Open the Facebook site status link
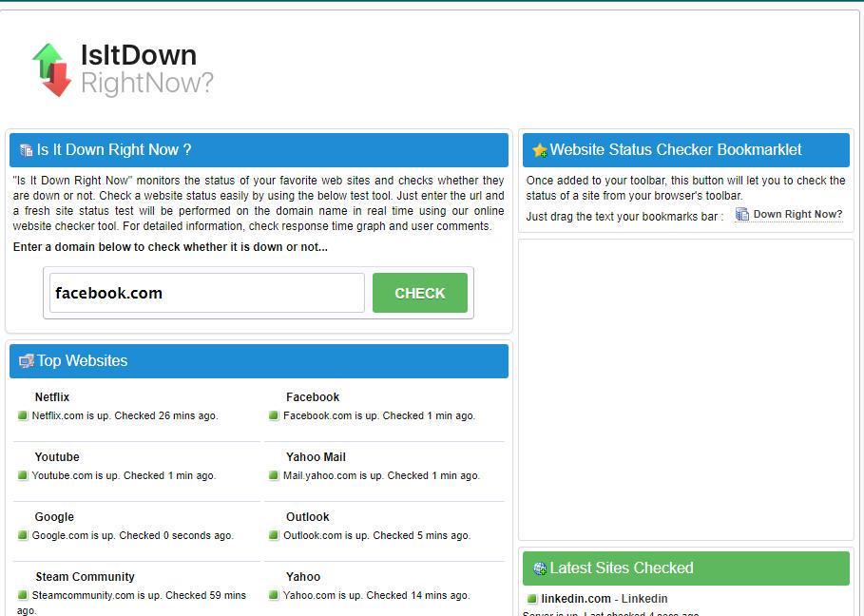The image size is (864, 616). tap(313, 397)
